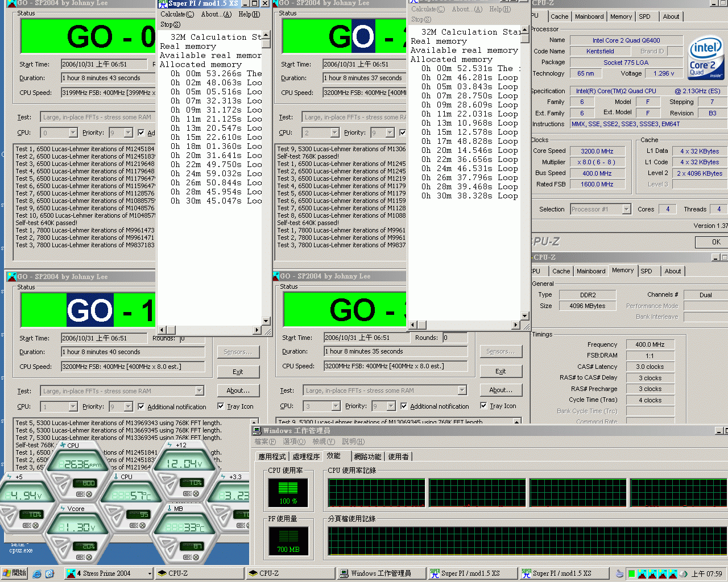The image size is (728, 582).
Task: Open Mainboard tab in lower CPU-Z window
Action: [591, 271]
